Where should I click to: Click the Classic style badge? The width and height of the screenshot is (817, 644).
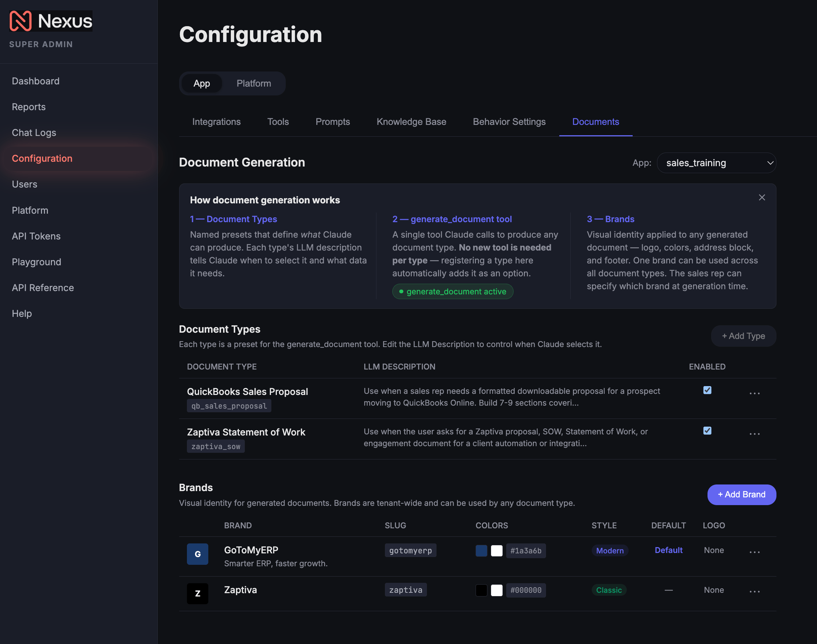click(x=609, y=590)
